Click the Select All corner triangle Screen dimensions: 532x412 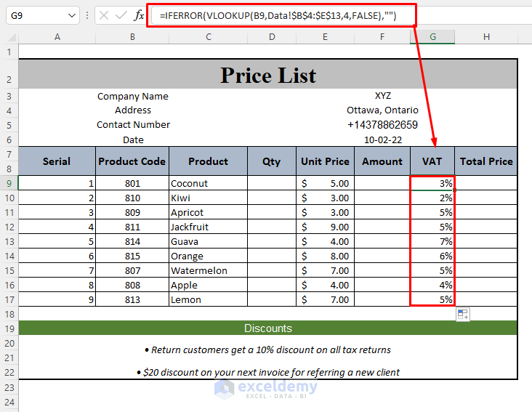(11, 37)
